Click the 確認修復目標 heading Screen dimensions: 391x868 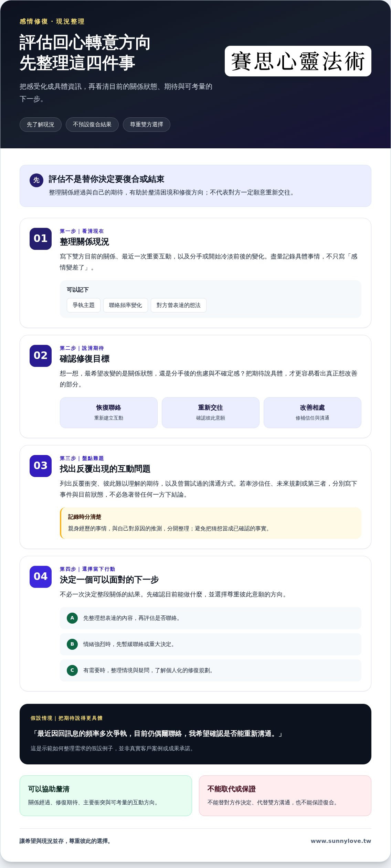(x=85, y=359)
